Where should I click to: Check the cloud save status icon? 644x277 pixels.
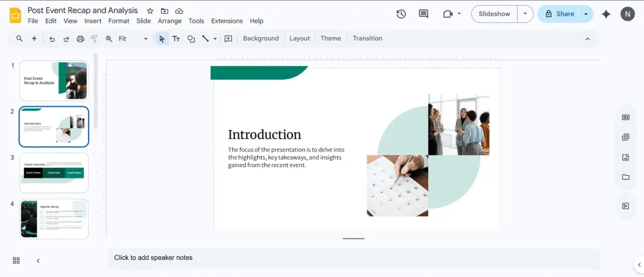179,11
